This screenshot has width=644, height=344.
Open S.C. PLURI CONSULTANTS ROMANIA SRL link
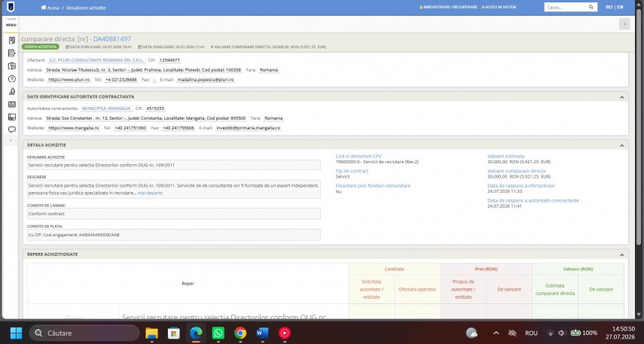pos(96,60)
